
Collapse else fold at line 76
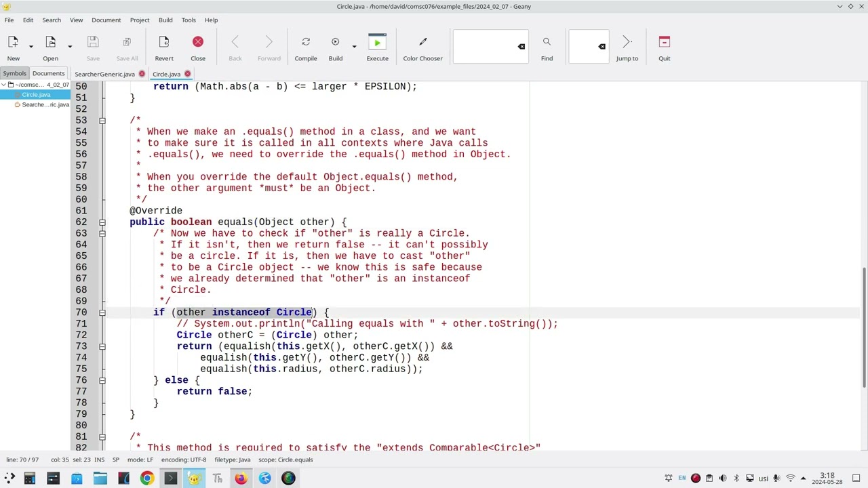(102, 380)
